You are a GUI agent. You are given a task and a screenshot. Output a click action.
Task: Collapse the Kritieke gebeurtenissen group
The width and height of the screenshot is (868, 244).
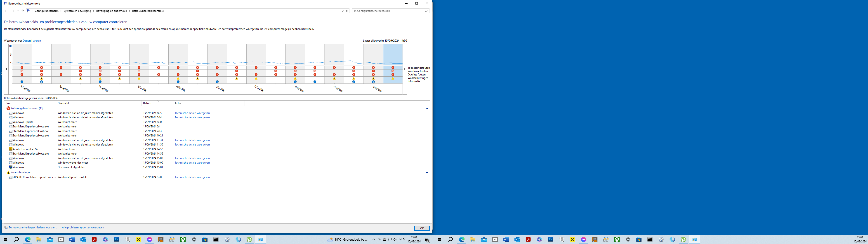pyautogui.click(x=427, y=108)
